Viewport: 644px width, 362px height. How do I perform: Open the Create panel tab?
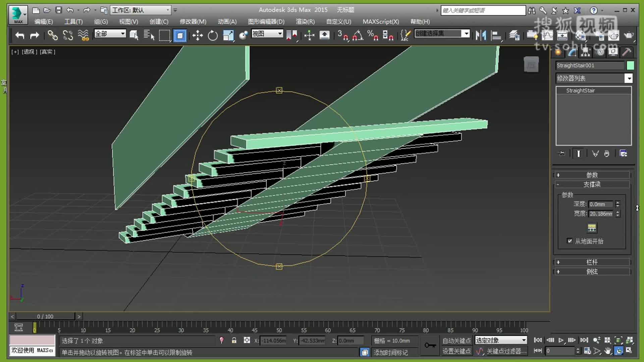point(558,52)
